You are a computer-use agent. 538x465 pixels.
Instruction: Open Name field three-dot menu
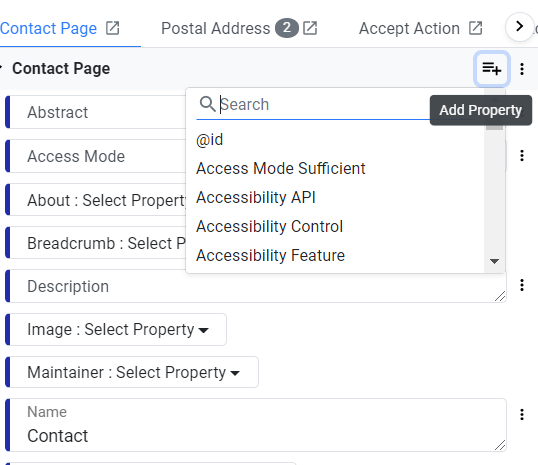(522, 415)
